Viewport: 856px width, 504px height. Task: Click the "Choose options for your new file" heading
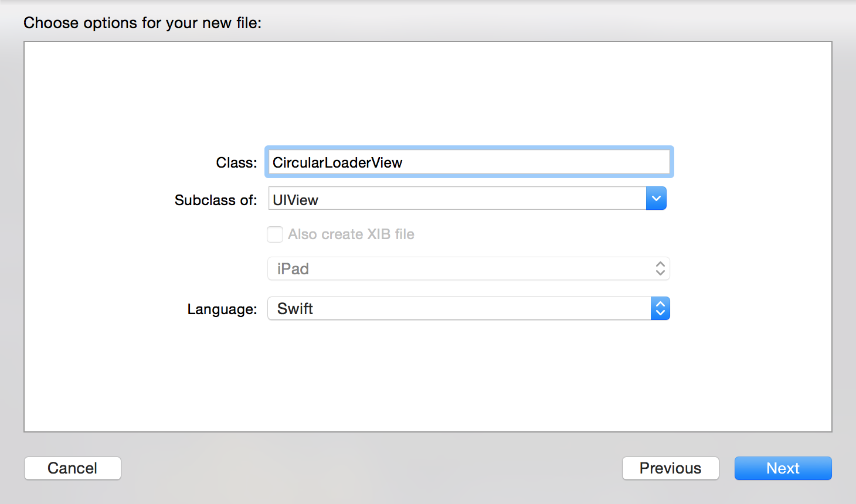pos(142,23)
